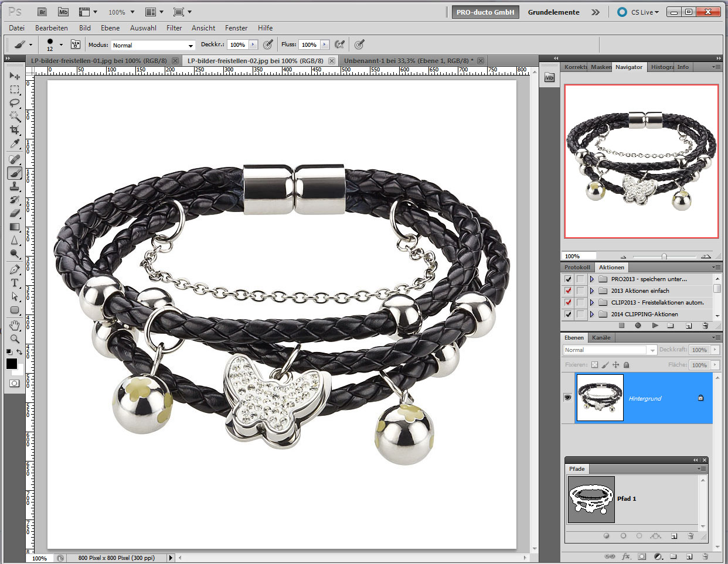This screenshot has height=564, width=728.
Task: Switch to the Kanäle tab
Action: [601, 337]
